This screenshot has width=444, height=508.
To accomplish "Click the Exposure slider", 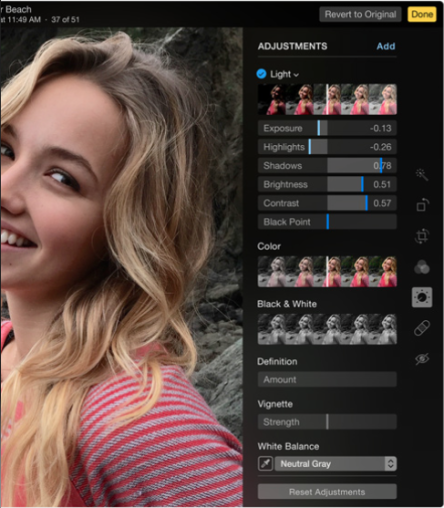I will (x=327, y=128).
